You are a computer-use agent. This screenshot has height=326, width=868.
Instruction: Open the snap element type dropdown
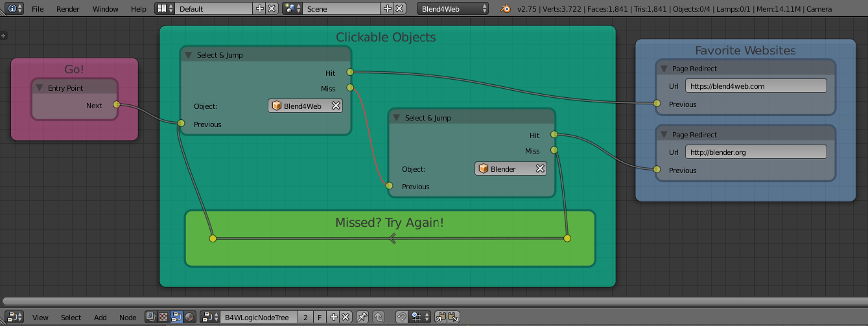point(420,317)
